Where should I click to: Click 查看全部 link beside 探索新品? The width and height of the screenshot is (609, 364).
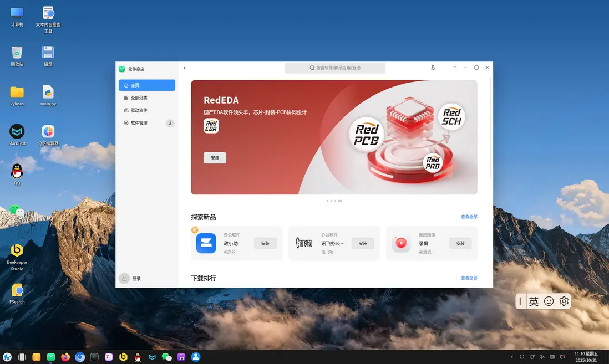click(x=469, y=217)
